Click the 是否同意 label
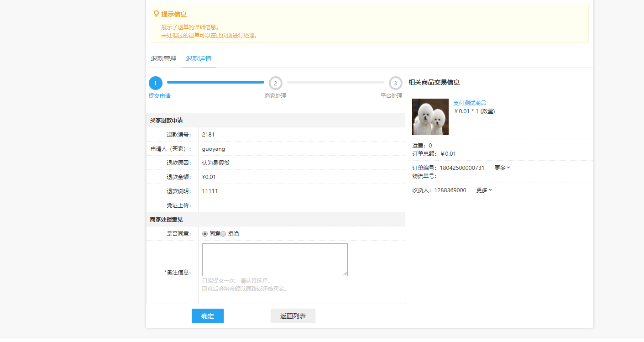 point(179,234)
